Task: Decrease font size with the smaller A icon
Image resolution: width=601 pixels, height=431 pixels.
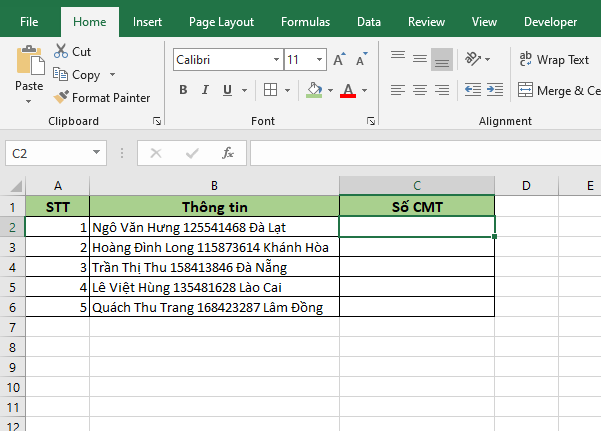Action: 360,60
